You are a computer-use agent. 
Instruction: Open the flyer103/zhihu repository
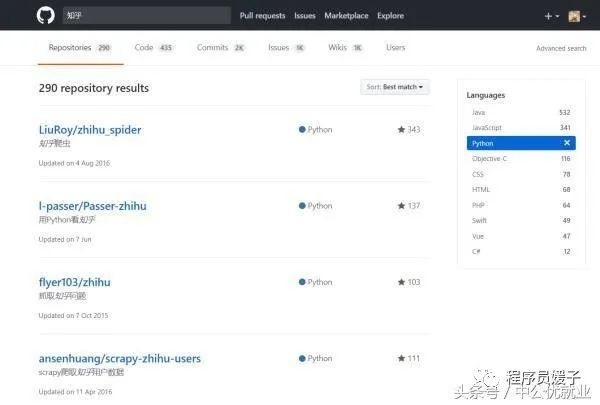(75, 282)
